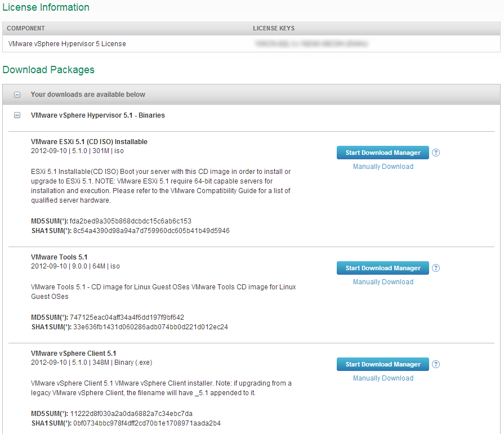Collapse the VMware vSphere Hypervisor 5.1 Binaries group
The height and width of the screenshot is (434, 504).
pos(17,115)
